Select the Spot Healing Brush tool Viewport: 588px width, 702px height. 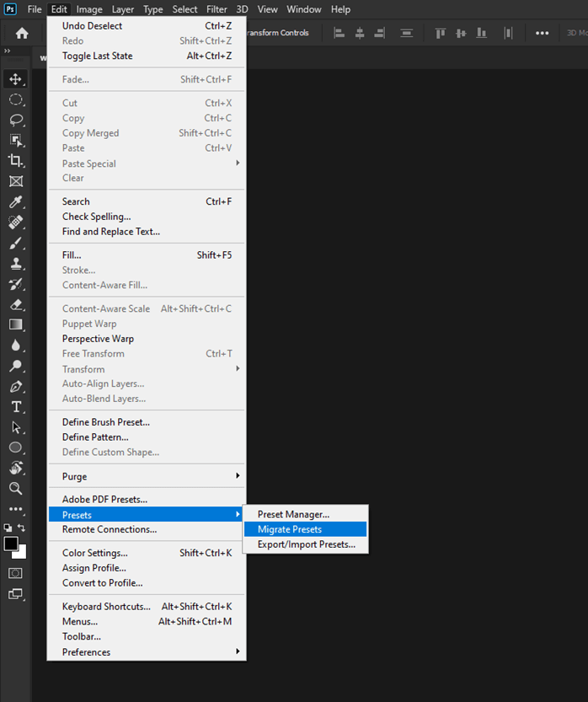click(x=16, y=222)
